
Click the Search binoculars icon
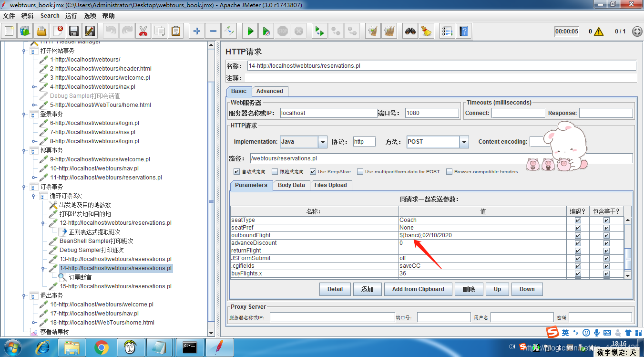pos(410,31)
